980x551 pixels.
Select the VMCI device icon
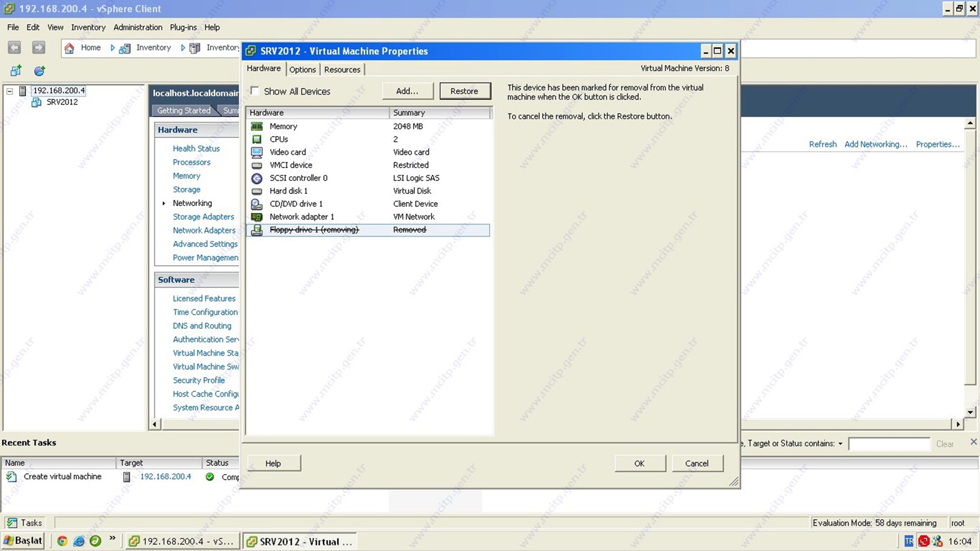click(257, 165)
